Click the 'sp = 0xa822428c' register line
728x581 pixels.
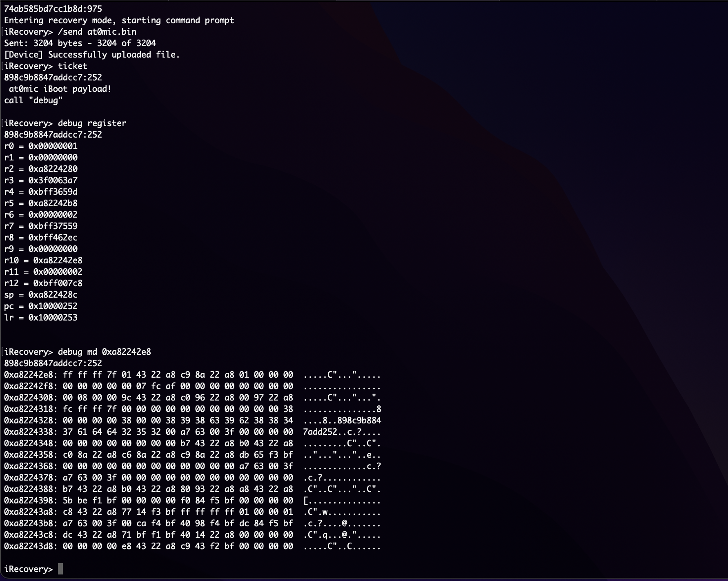tap(41, 295)
